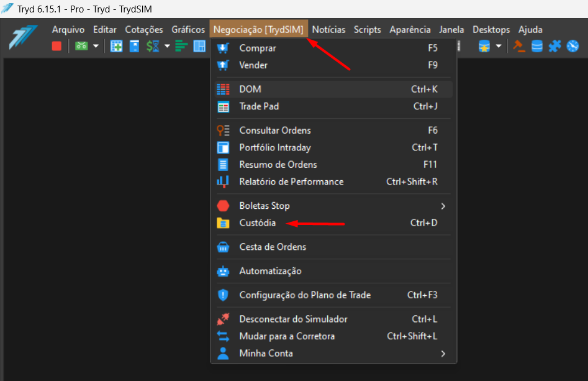Open the dropdown arrow beside the dollar hourglass icon
Viewport: 588px width, 381px height.
pos(167,46)
